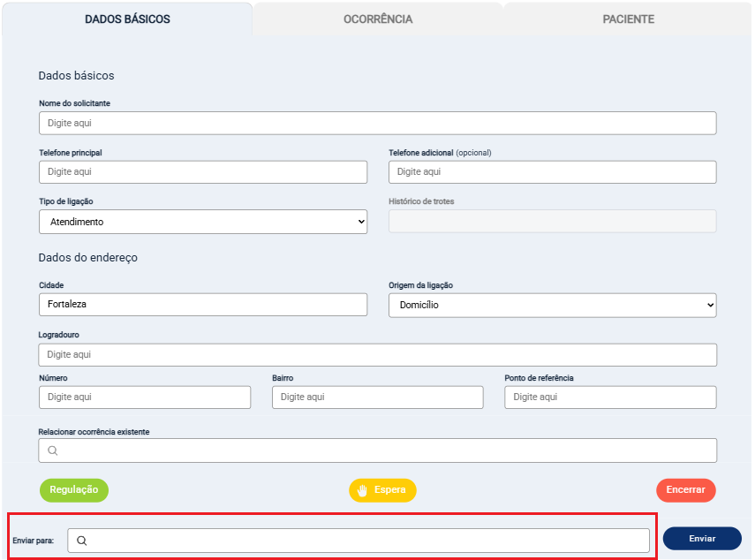Click the Cidade field containing Fortaleza
Image resolution: width=755 pixels, height=560 pixels.
click(203, 305)
